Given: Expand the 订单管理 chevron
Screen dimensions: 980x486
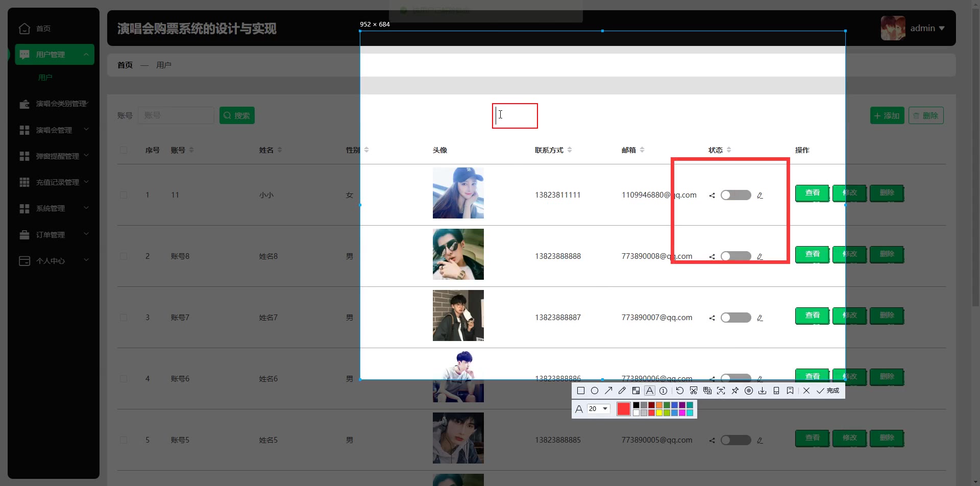Looking at the screenshot, I should tap(86, 234).
